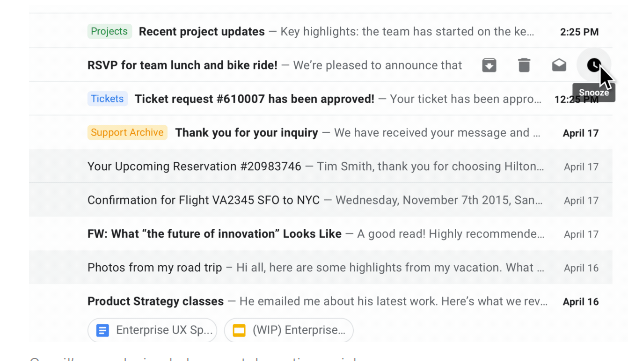Open the Recent project updates email
642x361 pixels.
pos(321,32)
